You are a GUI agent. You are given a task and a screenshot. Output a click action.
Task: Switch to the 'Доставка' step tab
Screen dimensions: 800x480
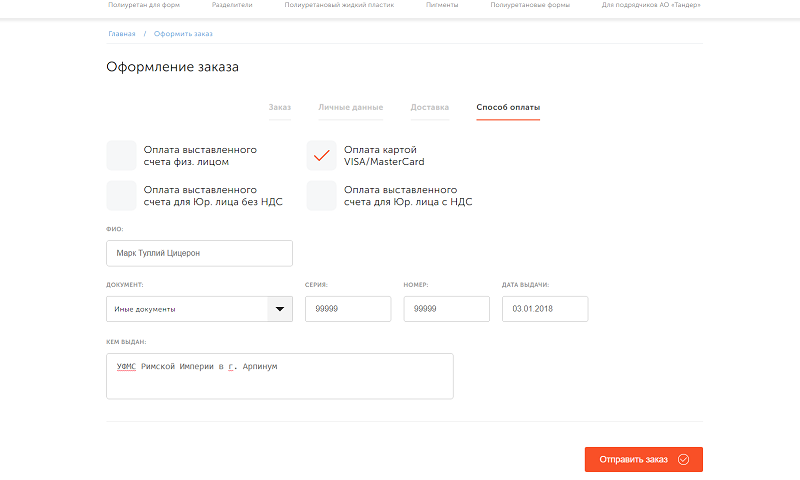pos(430,107)
